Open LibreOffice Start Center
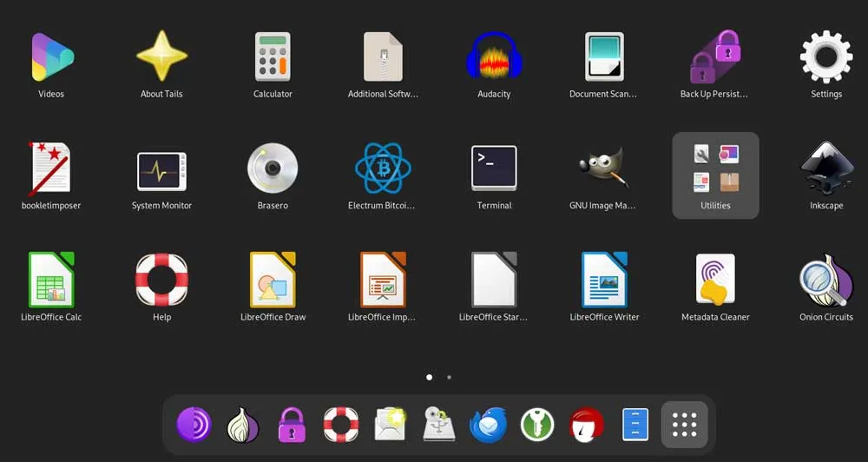 [x=494, y=280]
